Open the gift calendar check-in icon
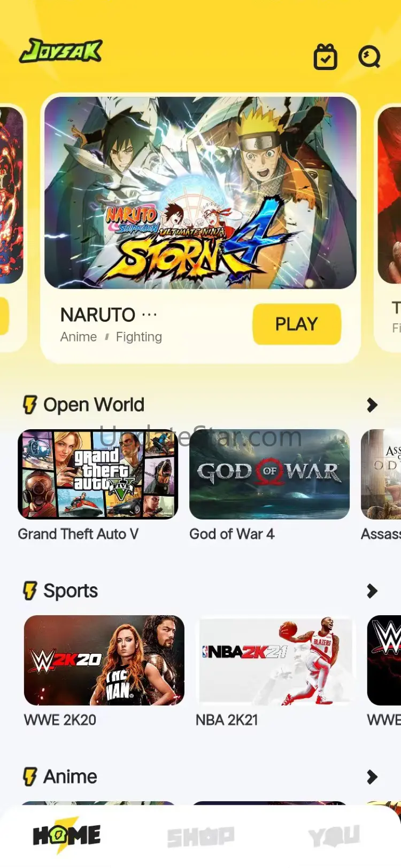This screenshot has width=401, height=868. coord(325,57)
